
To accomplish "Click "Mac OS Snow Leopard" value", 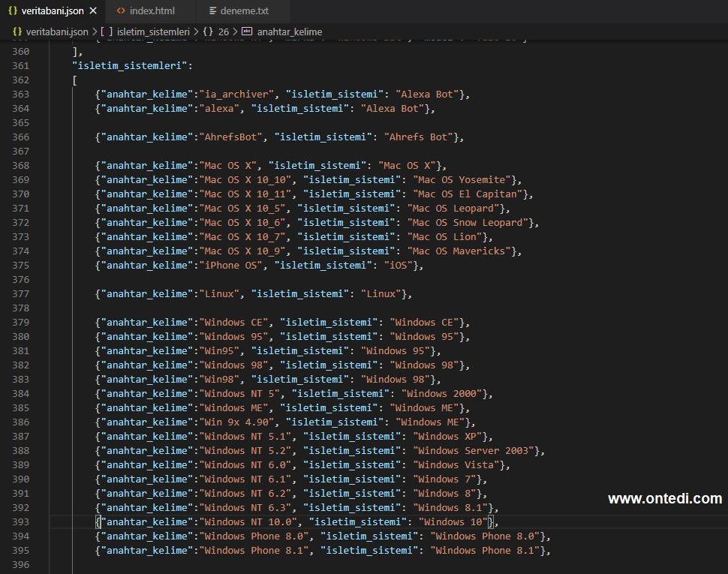I will [x=468, y=223].
